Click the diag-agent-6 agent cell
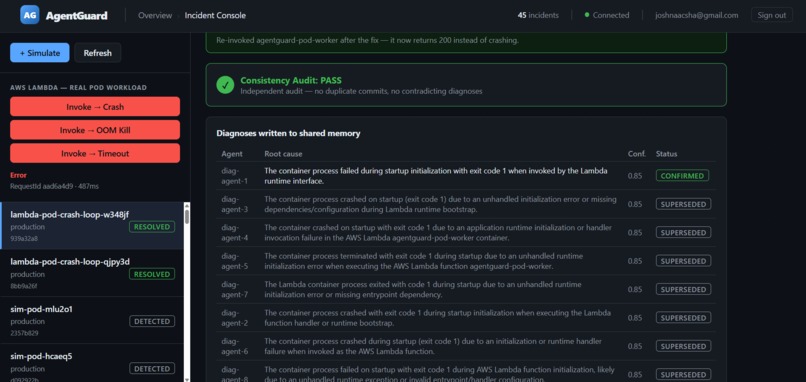The width and height of the screenshot is (806, 382). click(x=234, y=347)
